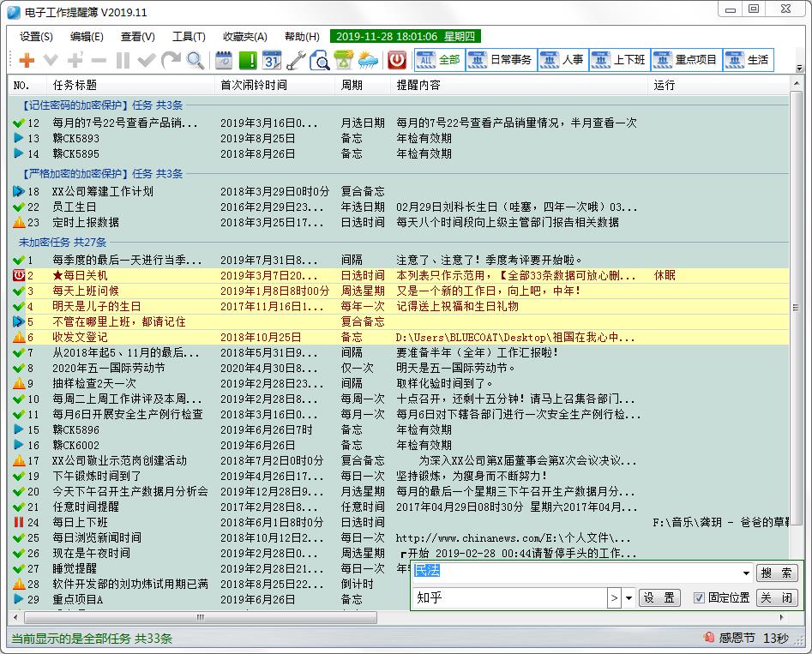The width and height of the screenshot is (812, 654).
Task: Open the recycle bin icon
Action: [x=345, y=60]
